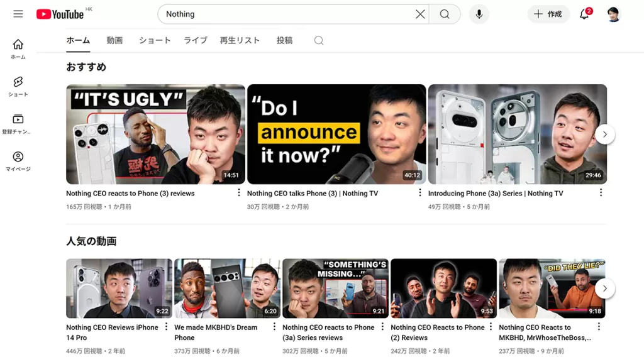Start voice search with microphone
Viewport: 644px width, 362px height.
click(x=479, y=14)
